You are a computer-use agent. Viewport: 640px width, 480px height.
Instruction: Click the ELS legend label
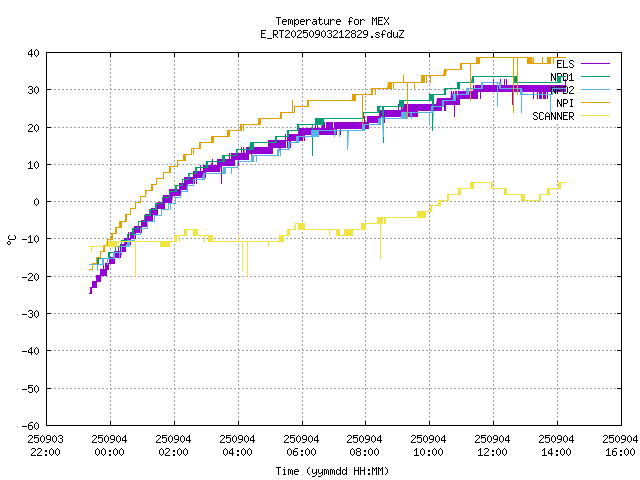click(x=565, y=64)
